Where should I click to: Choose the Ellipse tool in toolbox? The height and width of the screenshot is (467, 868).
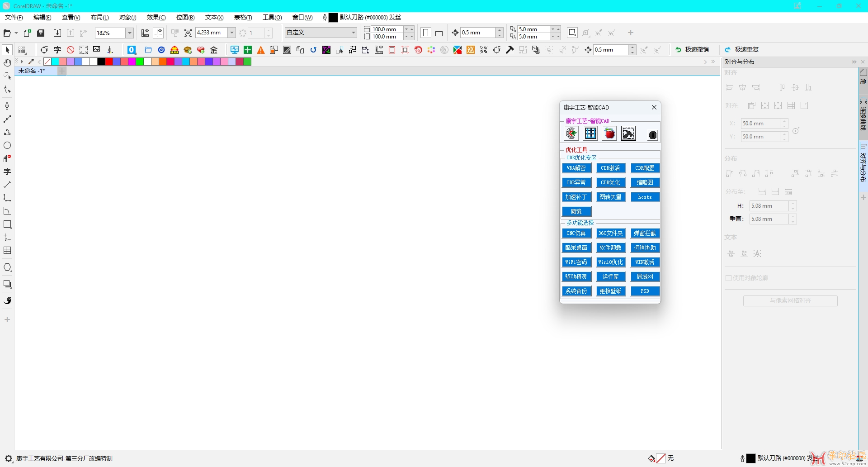click(7, 146)
